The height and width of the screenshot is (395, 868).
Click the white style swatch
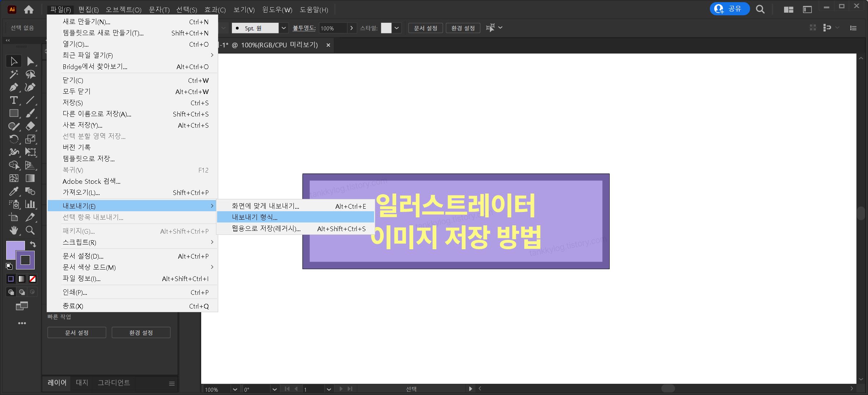tap(386, 28)
